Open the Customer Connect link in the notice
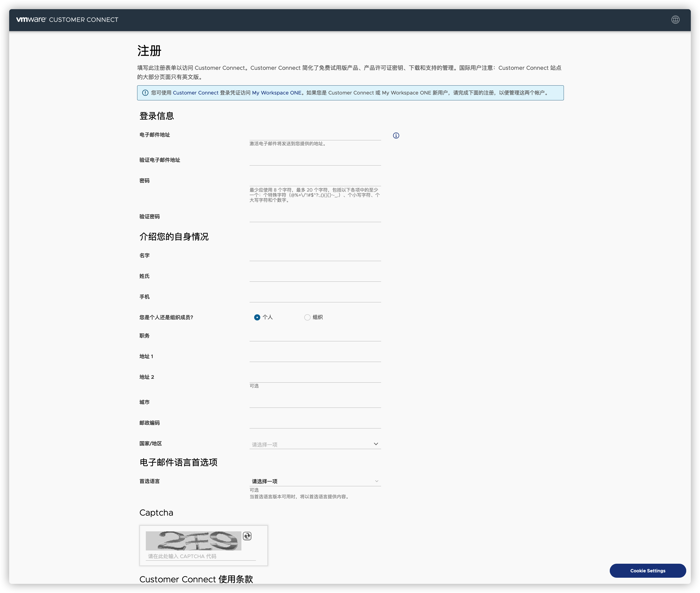Viewport: 700px width, 593px height. click(196, 93)
